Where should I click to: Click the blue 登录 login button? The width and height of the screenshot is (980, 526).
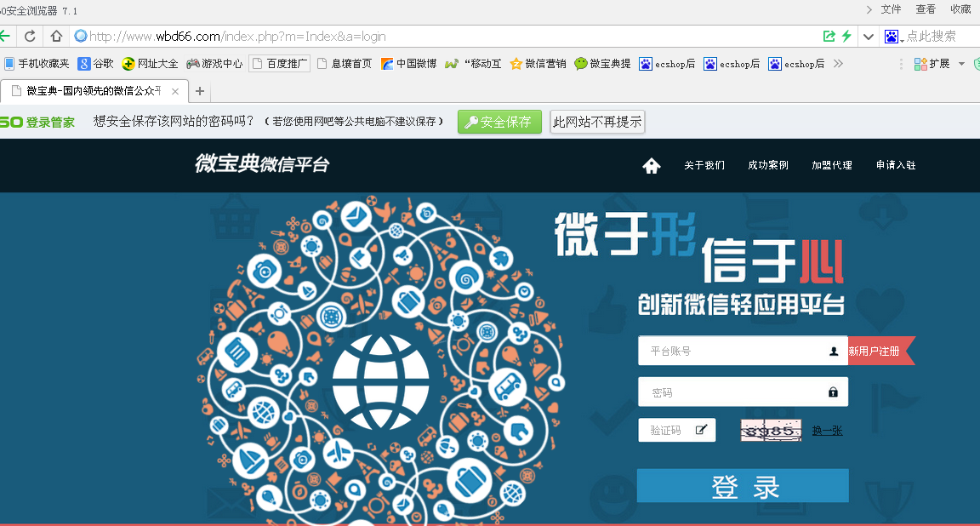tap(743, 486)
